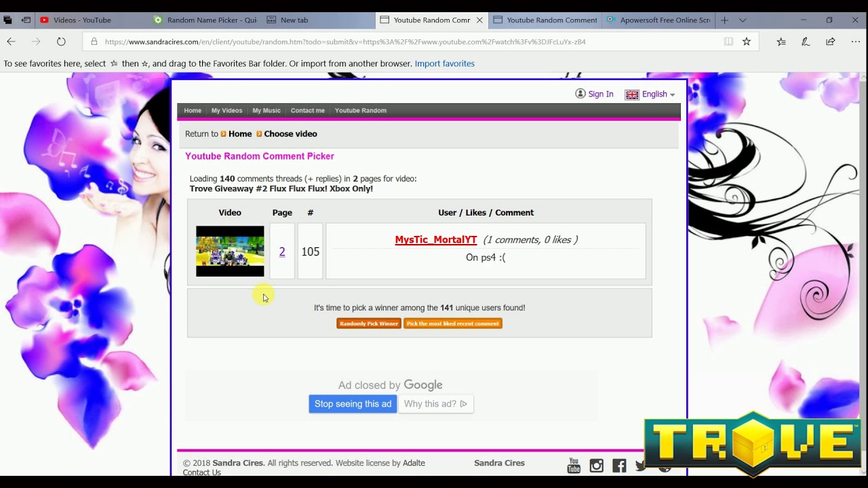Click comment number 105 cell
The image size is (868, 488).
click(310, 251)
